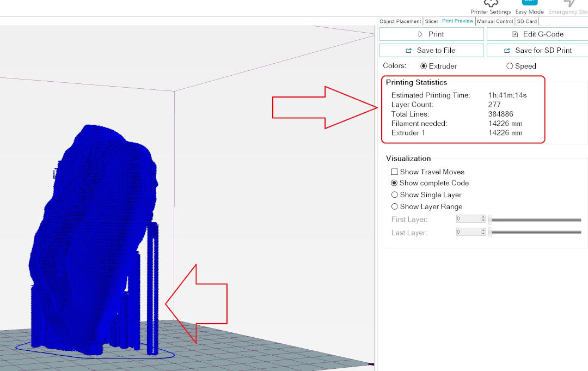The width and height of the screenshot is (588, 371).
Task: Open Printer Settings gear icon
Action: pos(491,3)
